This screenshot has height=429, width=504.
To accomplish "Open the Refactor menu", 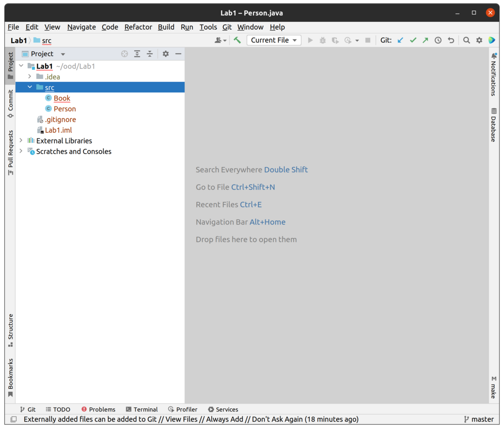I will click(138, 27).
